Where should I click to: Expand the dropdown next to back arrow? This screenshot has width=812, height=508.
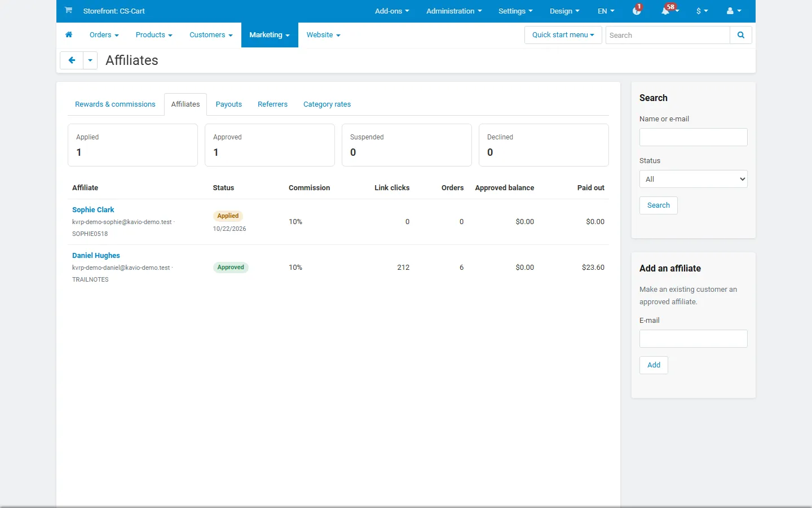(90, 60)
